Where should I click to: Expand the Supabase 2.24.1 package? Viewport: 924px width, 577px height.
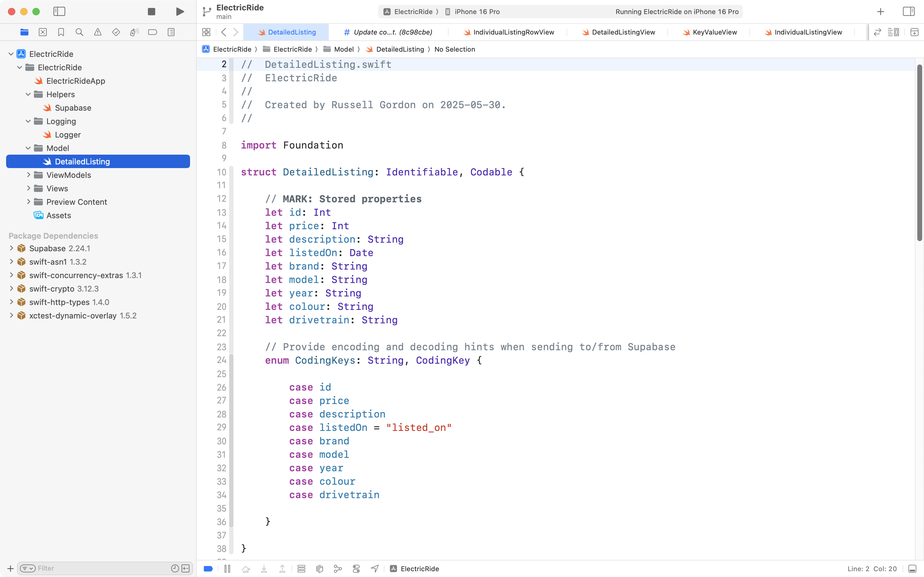pos(11,248)
